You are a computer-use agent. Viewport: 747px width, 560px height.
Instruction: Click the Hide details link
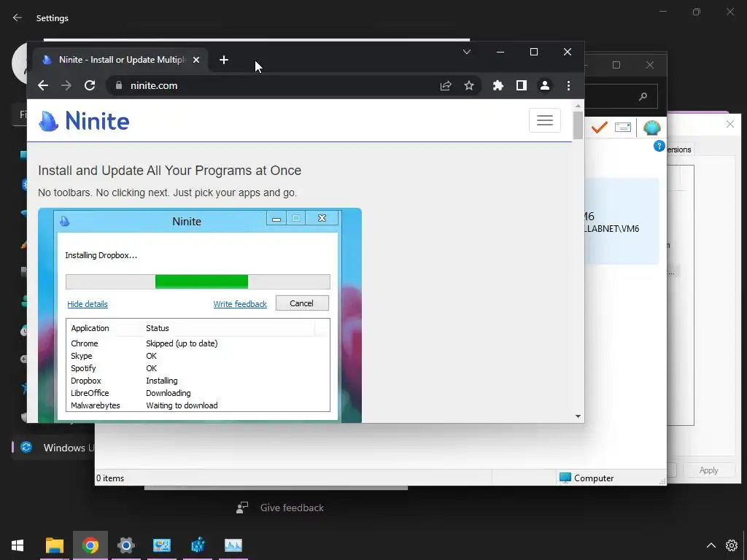(x=88, y=304)
